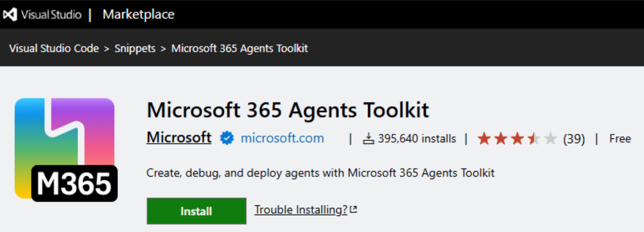Click the Microsoft 365 Agents Toolkit heading
The width and height of the screenshot is (644, 232).
coord(288,110)
